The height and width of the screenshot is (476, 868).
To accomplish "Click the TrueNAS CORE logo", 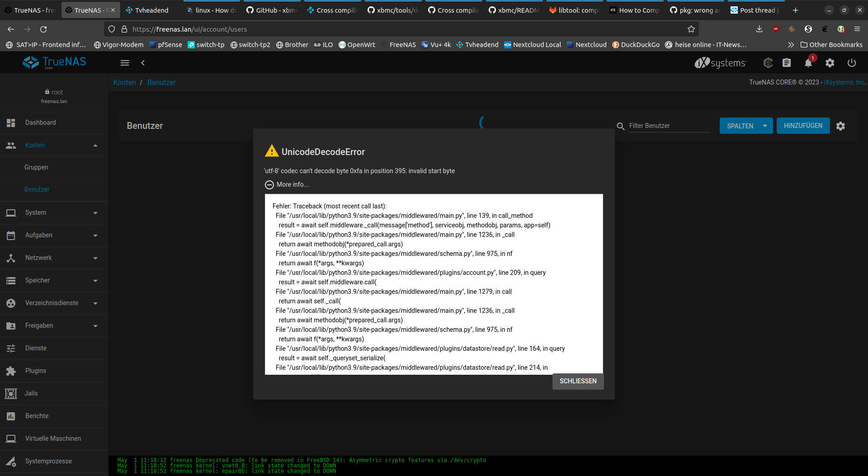I will [x=54, y=62].
